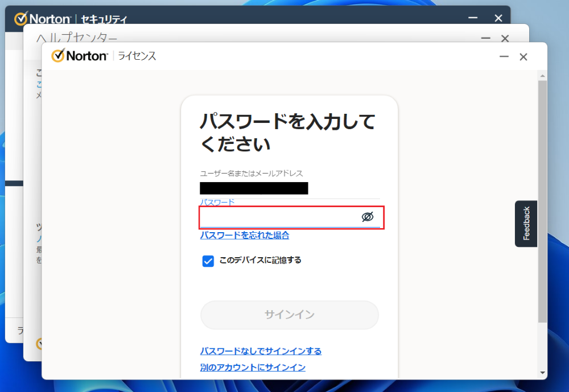Click the ユーザー名またはメールアドレス label
The width and height of the screenshot is (569, 392).
[x=251, y=174]
